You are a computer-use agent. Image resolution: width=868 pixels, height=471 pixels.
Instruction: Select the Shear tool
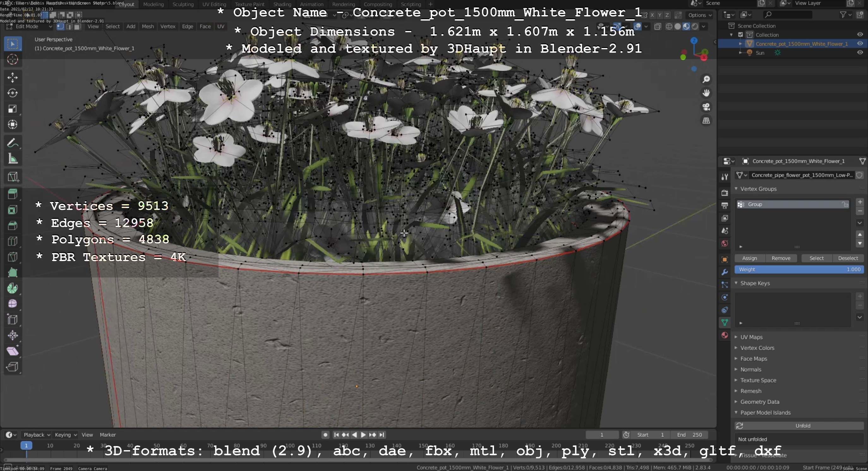[x=13, y=351]
